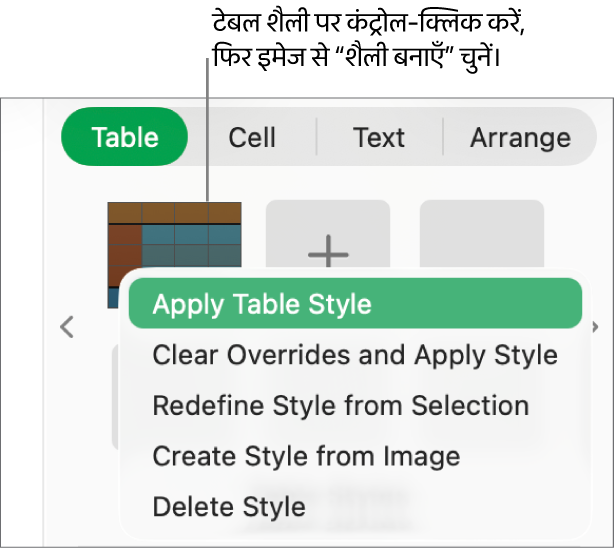Choose Clear Overrides and Apply Style
Screen dimensions: 614x548
(x=355, y=355)
